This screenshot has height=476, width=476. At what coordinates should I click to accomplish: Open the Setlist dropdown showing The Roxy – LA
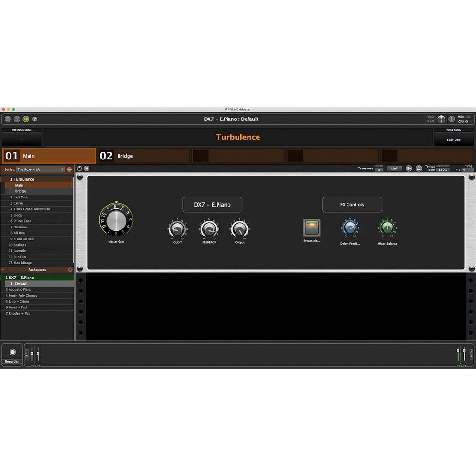(x=40, y=169)
